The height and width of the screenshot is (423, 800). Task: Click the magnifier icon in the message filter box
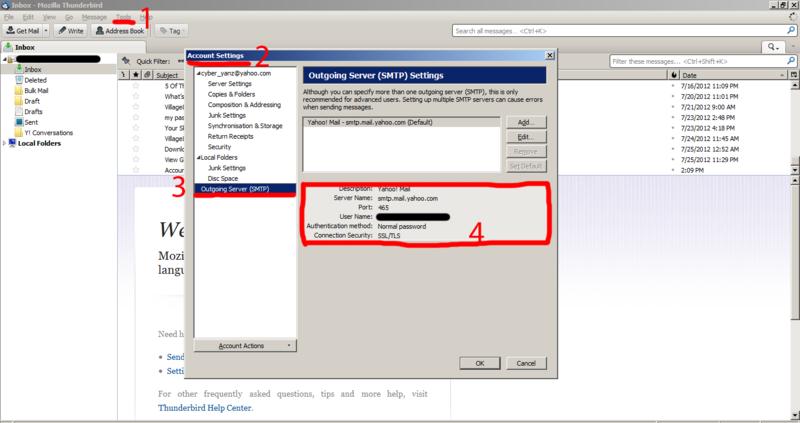[790, 61]
